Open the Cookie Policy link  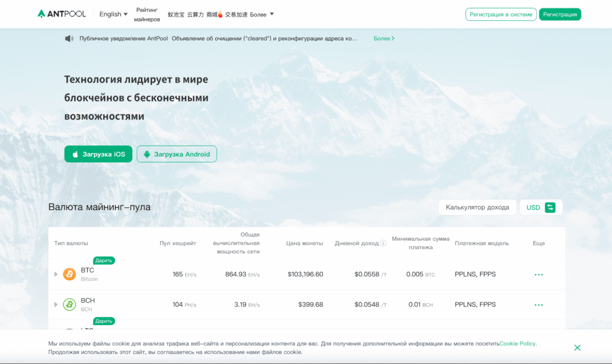pos(518,344)
